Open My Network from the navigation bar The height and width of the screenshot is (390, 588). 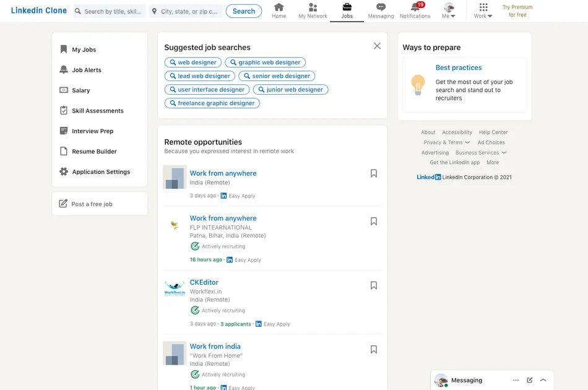click(313, 7)
